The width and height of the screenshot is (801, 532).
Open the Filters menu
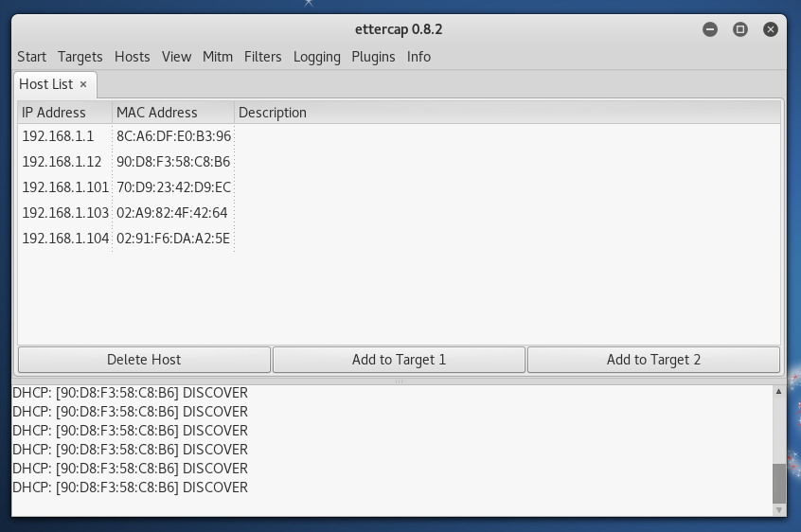(262, 57)
